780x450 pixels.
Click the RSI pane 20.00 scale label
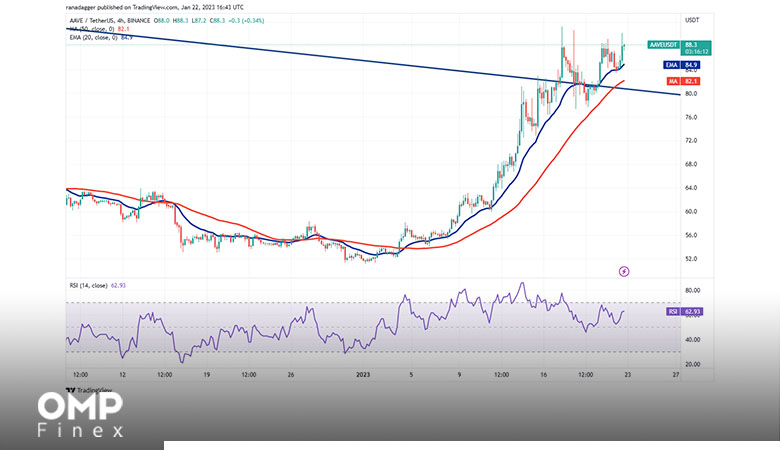pos(692,364)
